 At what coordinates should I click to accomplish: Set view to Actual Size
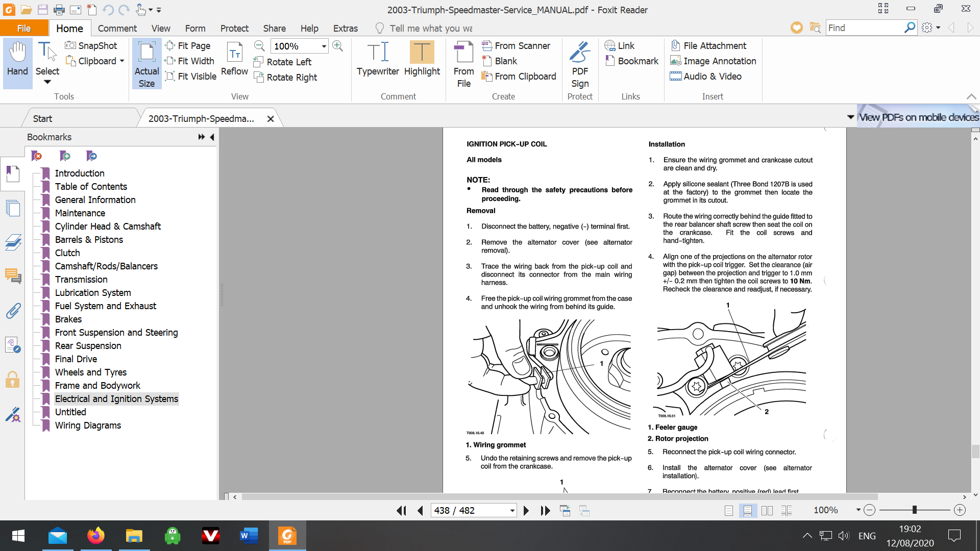click(x=146, y=63)
